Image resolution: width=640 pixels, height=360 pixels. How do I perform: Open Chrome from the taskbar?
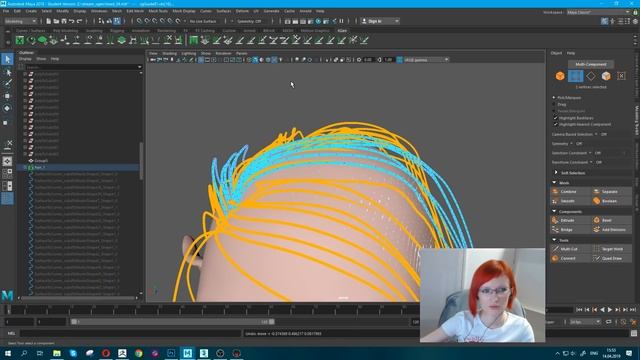click(138, 353)
